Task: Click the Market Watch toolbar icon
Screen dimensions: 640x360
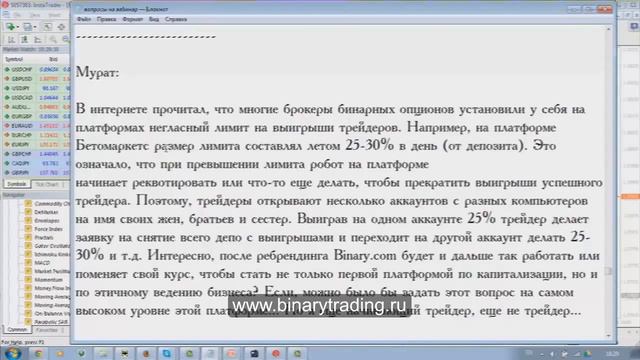Action: (47, 27)
